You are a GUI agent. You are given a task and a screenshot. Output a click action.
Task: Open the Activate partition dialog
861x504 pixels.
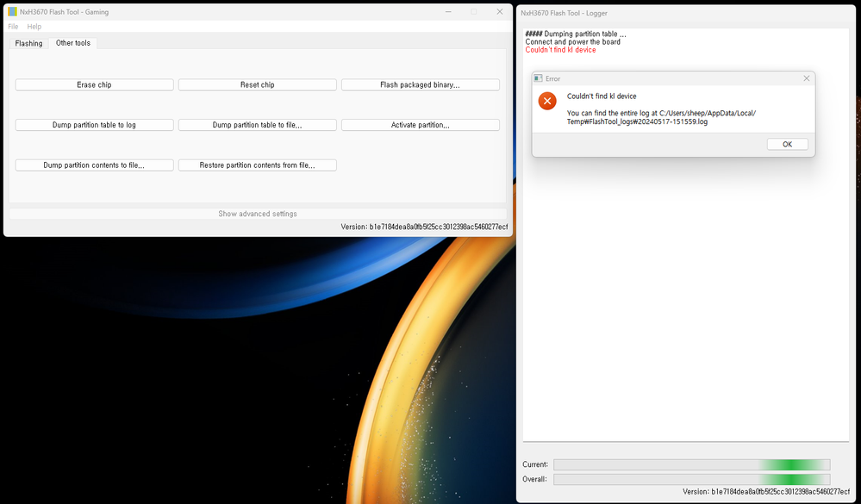(x=420, y=124)
